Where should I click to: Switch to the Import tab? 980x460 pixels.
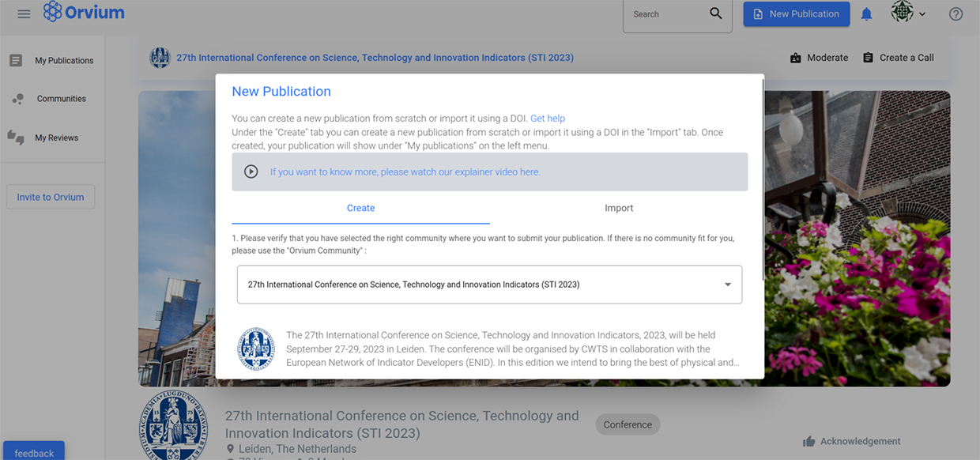[x=619, y=208]
